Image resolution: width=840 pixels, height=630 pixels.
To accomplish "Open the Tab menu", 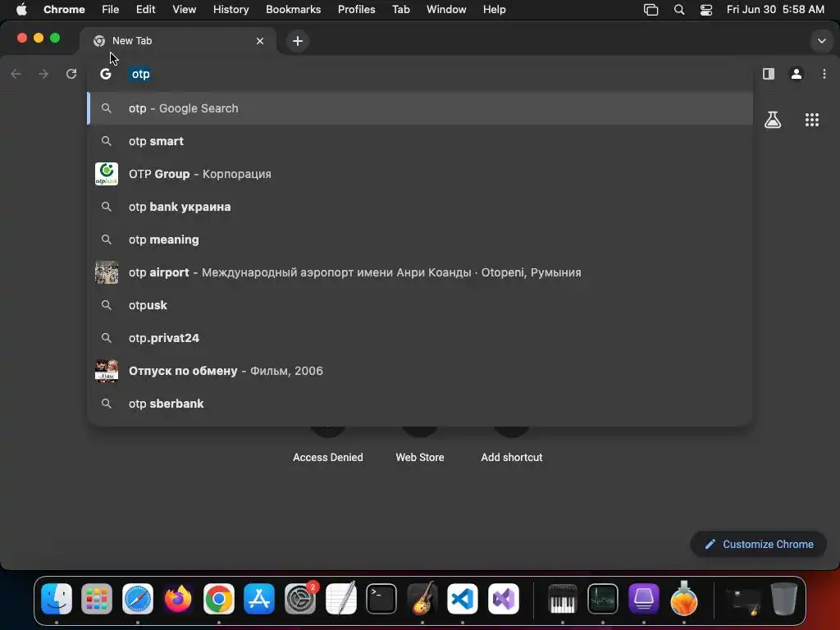I will click(400, 10).
